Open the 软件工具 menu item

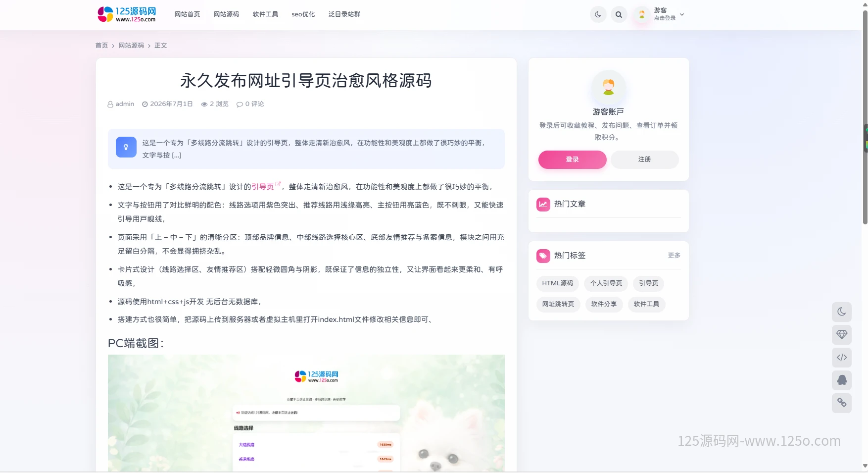(265, 14)
